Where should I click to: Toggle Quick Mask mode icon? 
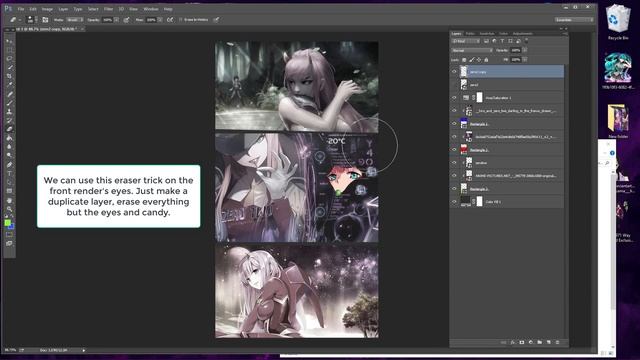(x=9, y=235)
